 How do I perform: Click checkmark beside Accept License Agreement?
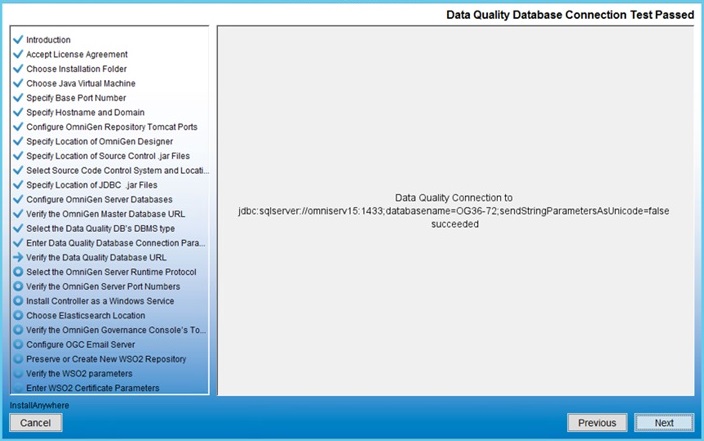tap(18, 54)
